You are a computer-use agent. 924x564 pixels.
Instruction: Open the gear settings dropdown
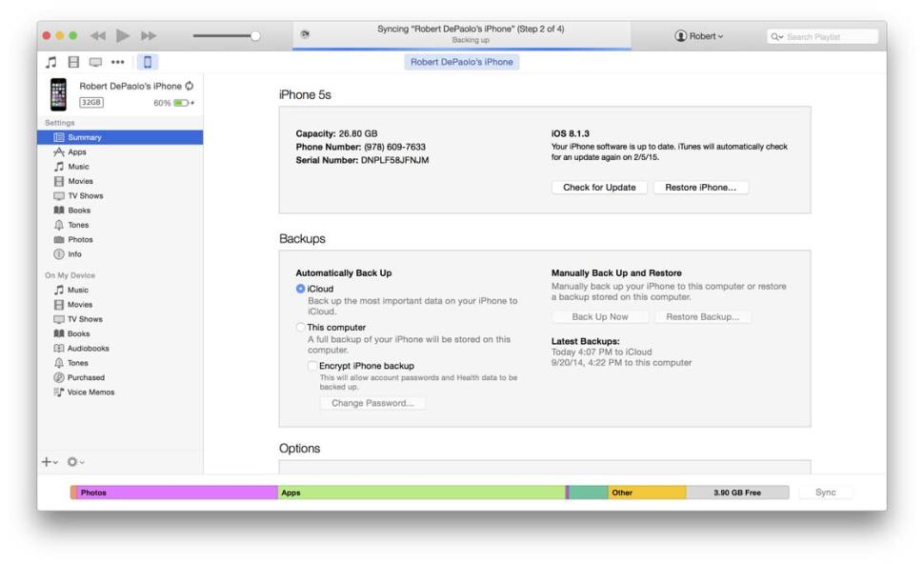click(72, 461)
